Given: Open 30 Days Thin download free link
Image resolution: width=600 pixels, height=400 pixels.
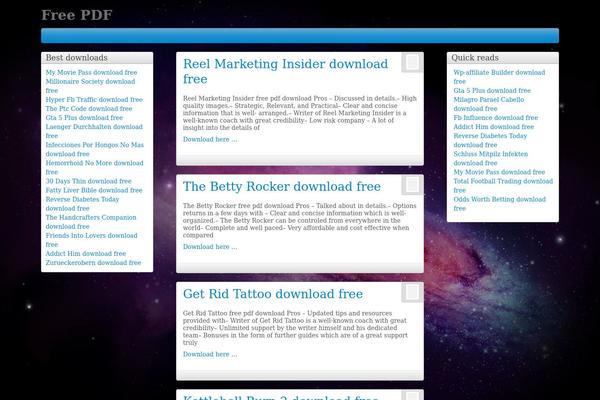Looking at the screenshot, I should point(88,181).
